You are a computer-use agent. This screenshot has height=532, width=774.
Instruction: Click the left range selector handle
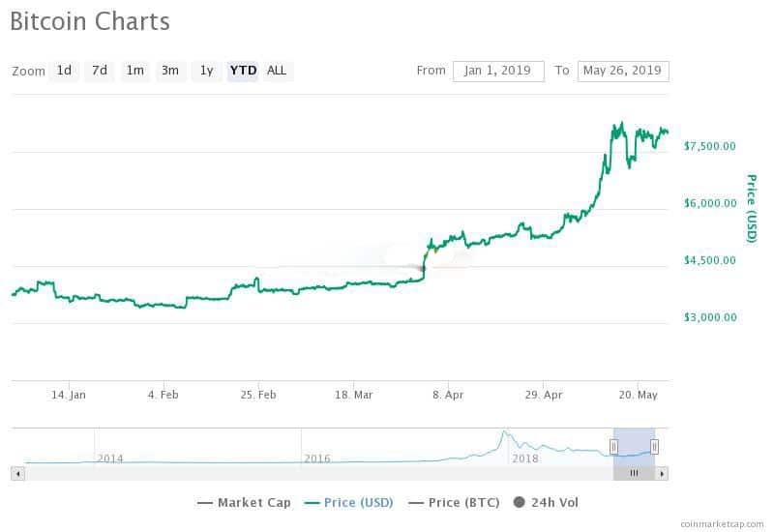tap(613, 447)
